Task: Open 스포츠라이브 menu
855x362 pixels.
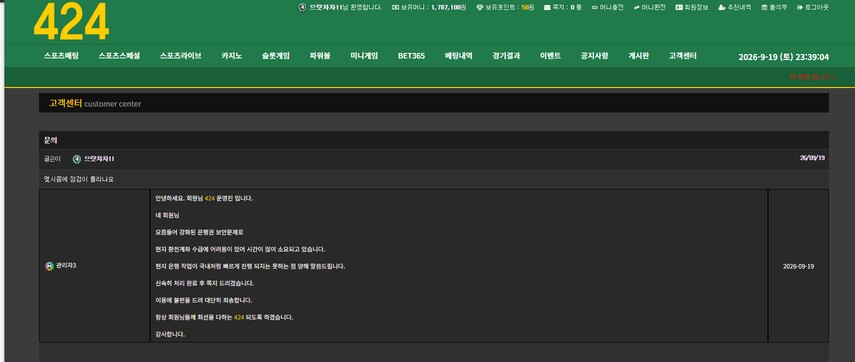Action: (180, 56)
